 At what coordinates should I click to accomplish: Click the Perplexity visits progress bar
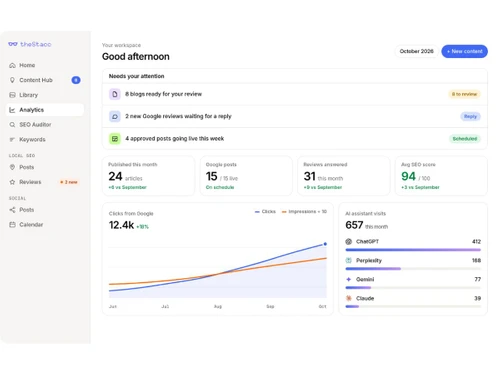click(x=413, y=269)
